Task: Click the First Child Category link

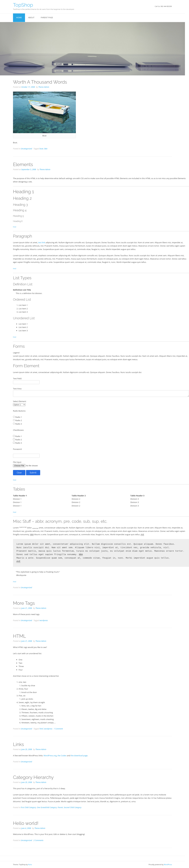Action: coord(28,807)
